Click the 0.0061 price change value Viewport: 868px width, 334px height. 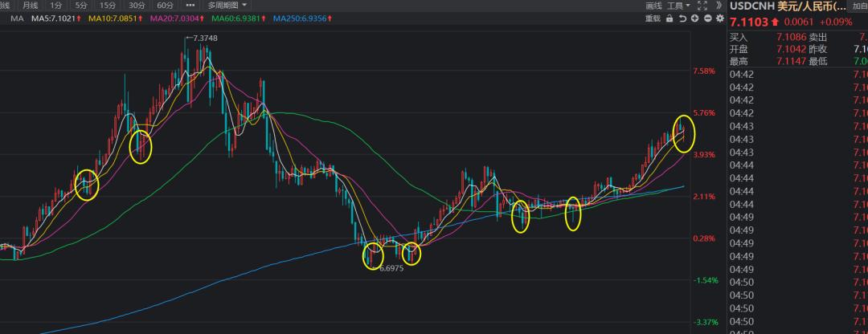coord(799,22)
